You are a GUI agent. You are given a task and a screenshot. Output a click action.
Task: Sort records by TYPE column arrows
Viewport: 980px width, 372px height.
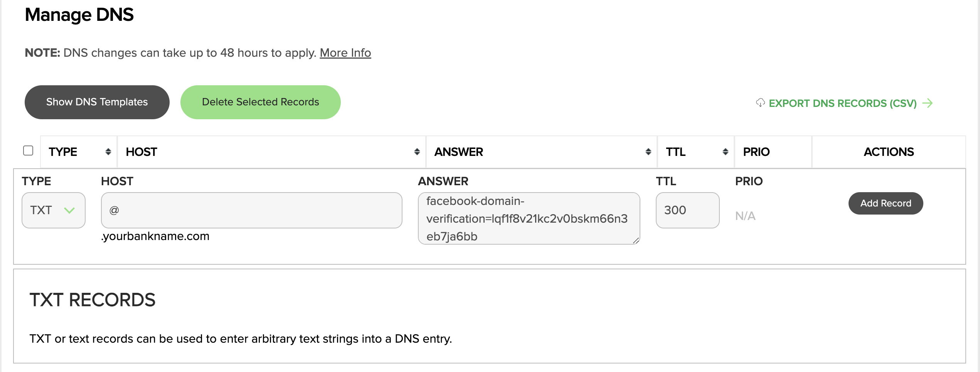point(108,152)
